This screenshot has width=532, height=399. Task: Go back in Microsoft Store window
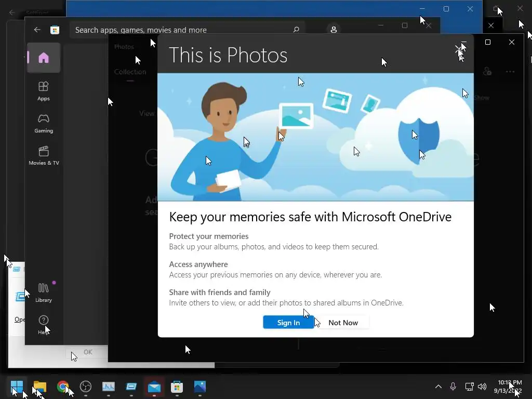point(37,30)
